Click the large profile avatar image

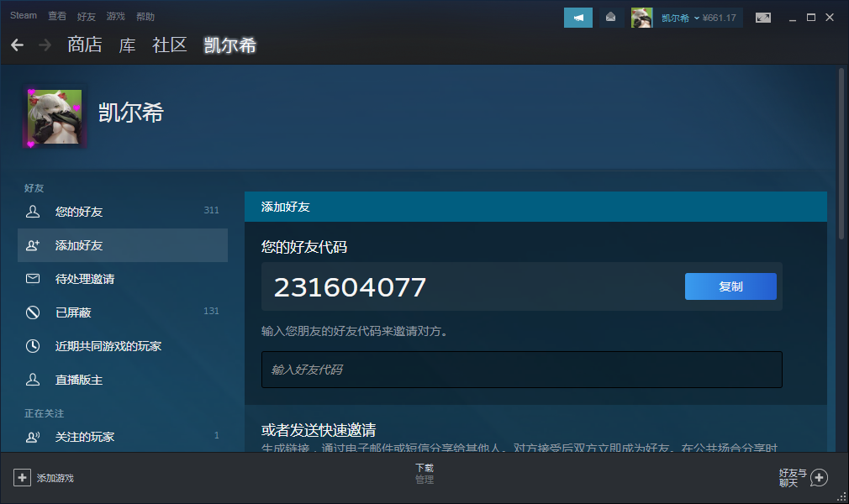click(x=55, y=117)
